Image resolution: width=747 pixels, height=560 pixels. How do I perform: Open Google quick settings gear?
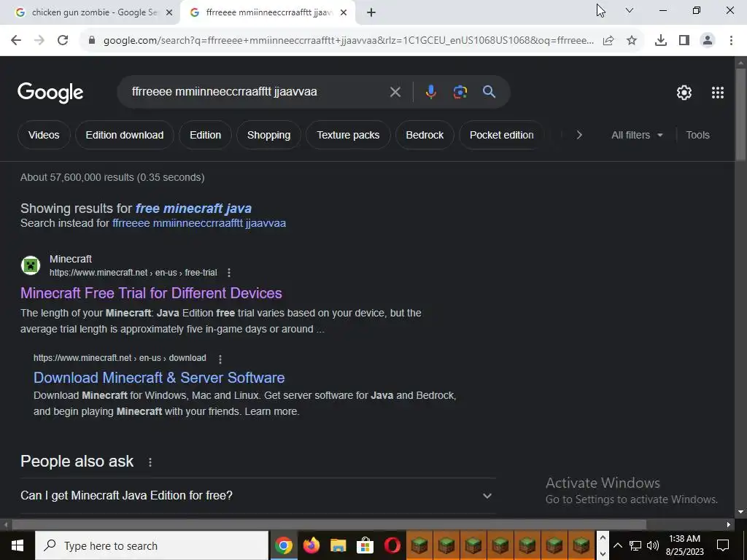coord(684,93)
